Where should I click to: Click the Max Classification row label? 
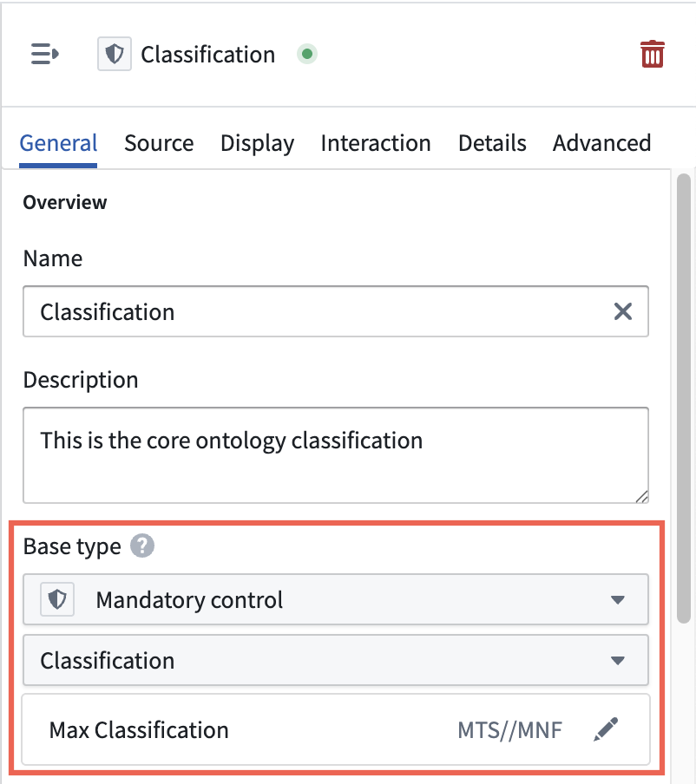tap(139, 730)
